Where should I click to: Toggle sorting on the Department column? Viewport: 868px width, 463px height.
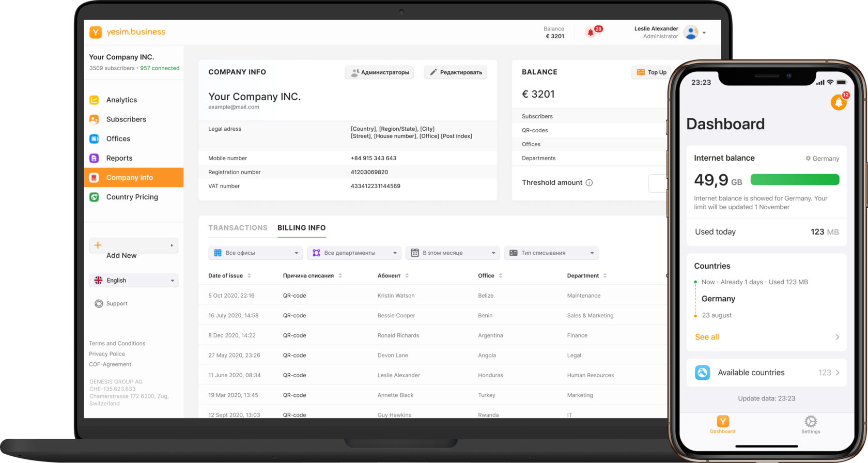(605, 276)
